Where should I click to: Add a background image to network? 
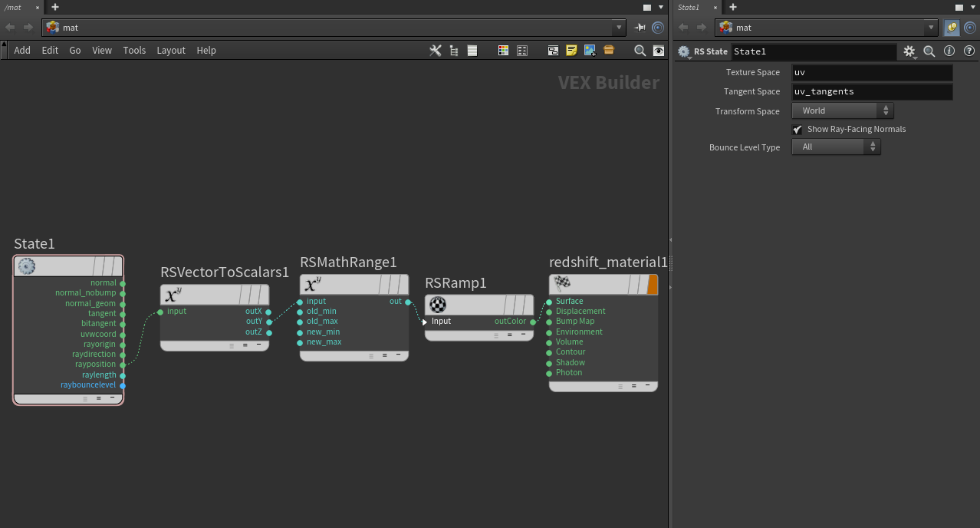pos(590,51)
